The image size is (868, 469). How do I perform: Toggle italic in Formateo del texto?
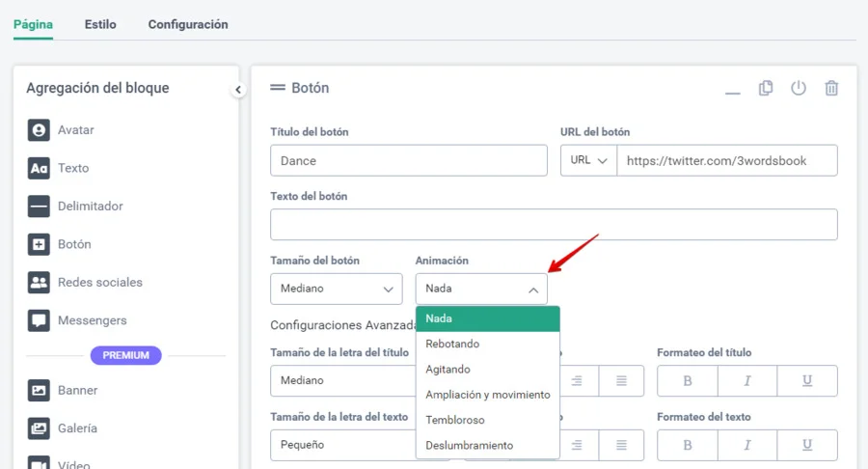[x=747, y=445]
